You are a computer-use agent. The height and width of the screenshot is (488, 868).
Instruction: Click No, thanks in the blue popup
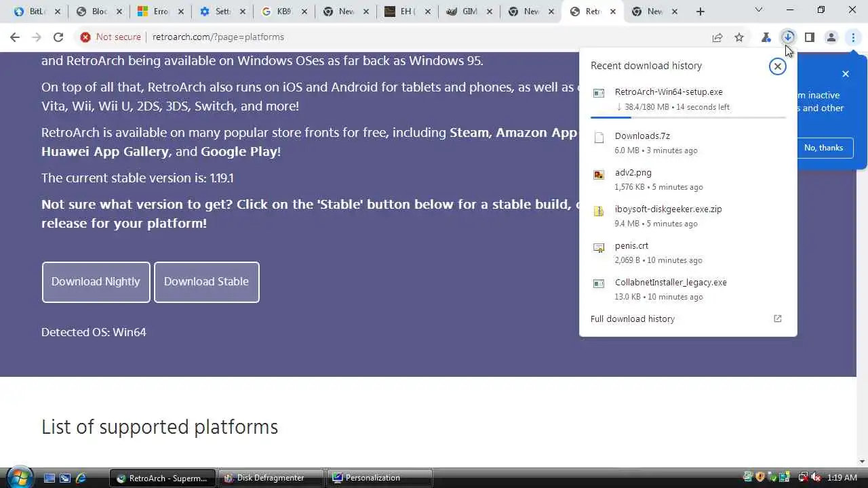click(823, 148)
